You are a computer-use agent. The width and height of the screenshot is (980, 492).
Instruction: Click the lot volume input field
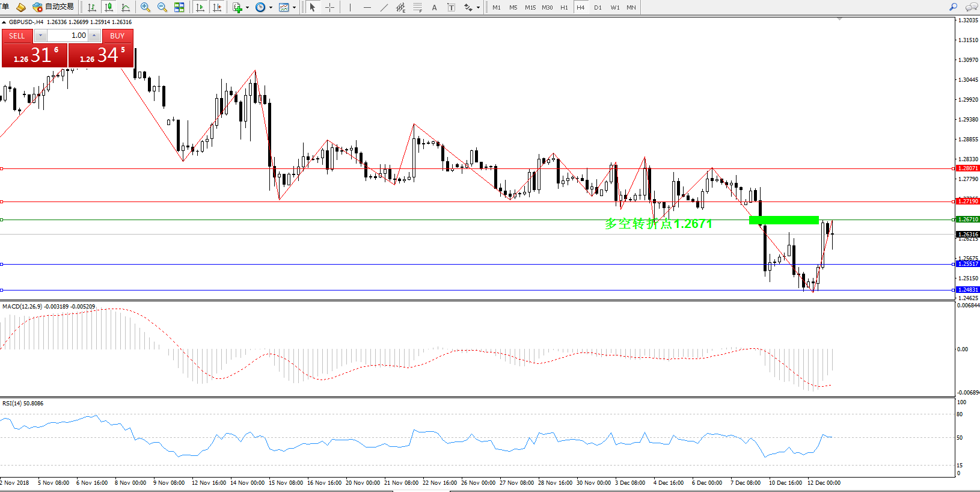69,35
